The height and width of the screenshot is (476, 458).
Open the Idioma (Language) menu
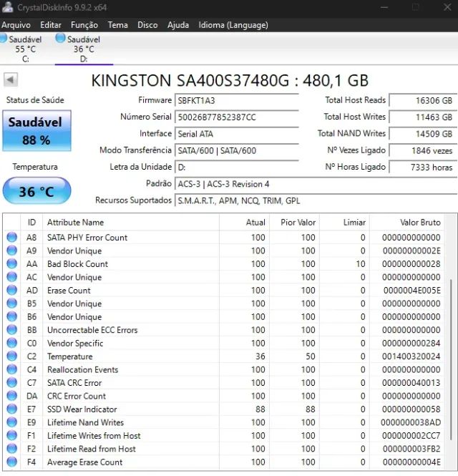tap(233, 25)
